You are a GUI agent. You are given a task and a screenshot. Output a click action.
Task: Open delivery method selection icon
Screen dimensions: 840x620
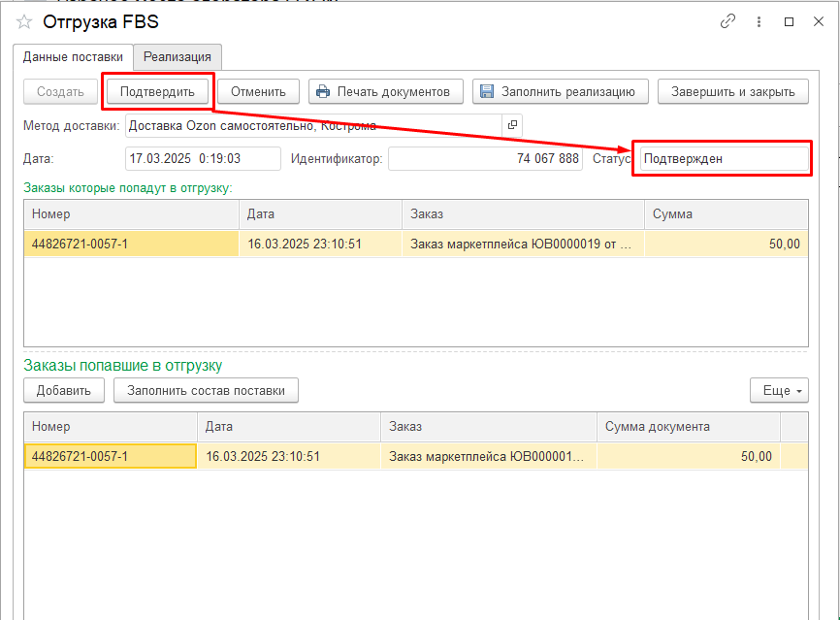pos(512,125)
